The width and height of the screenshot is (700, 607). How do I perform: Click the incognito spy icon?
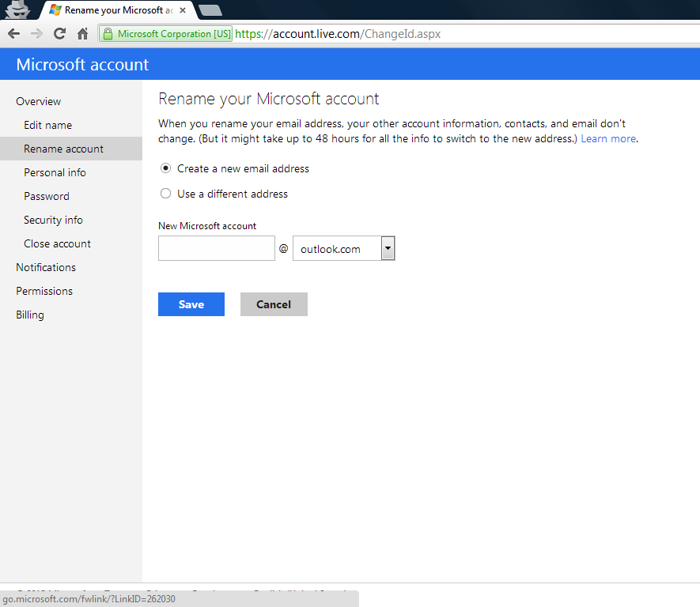click(x=17, y=9)
